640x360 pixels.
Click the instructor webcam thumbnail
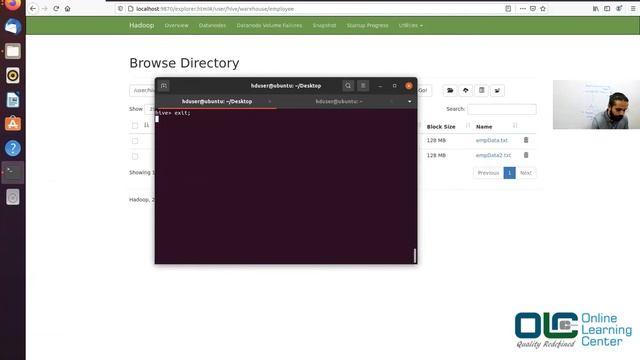(x=596, y=104)
